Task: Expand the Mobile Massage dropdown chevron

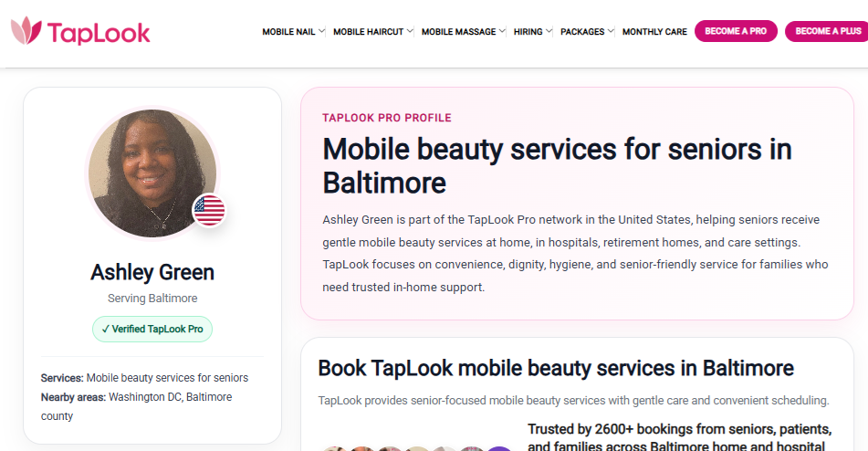Action: tap(502, 31)
